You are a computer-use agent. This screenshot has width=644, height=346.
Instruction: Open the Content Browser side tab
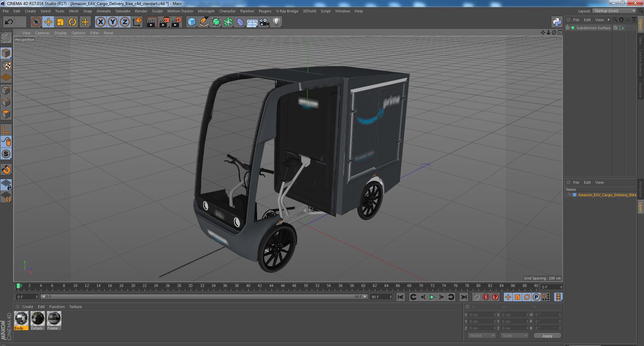coord(640,62)
